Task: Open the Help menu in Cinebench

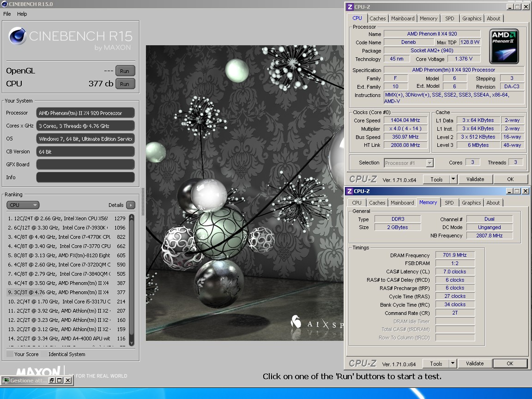Action: (22, 14)
